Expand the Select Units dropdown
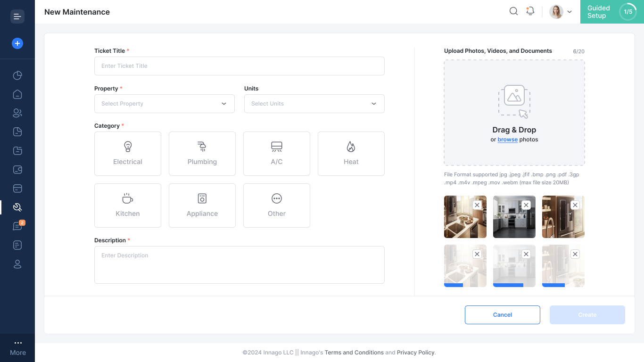Image resolution: width=644 pixels, height=362 pixels. (x=314, y=104)
